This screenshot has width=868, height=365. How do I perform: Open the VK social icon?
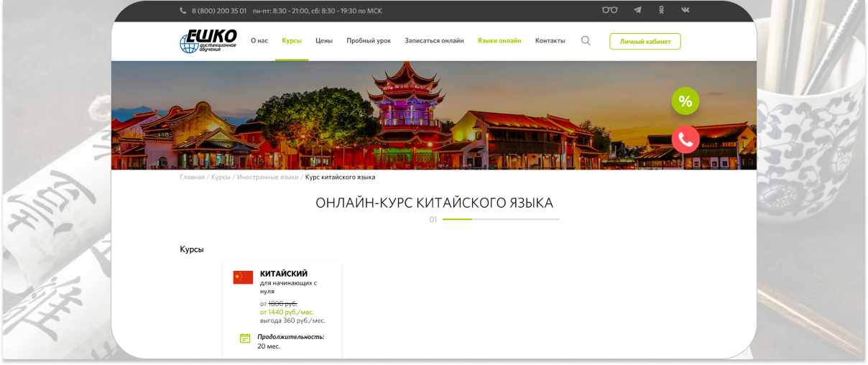point(685,11)
